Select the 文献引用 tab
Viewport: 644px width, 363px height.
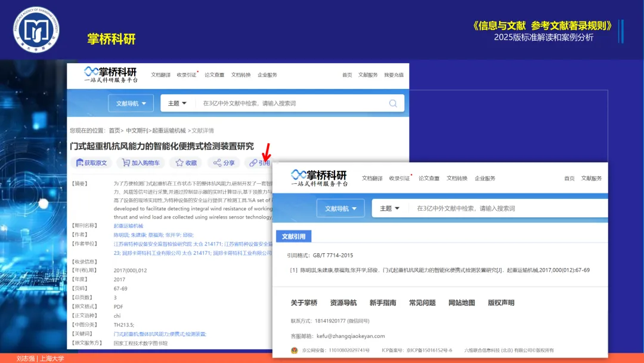[x=293, y=236]
